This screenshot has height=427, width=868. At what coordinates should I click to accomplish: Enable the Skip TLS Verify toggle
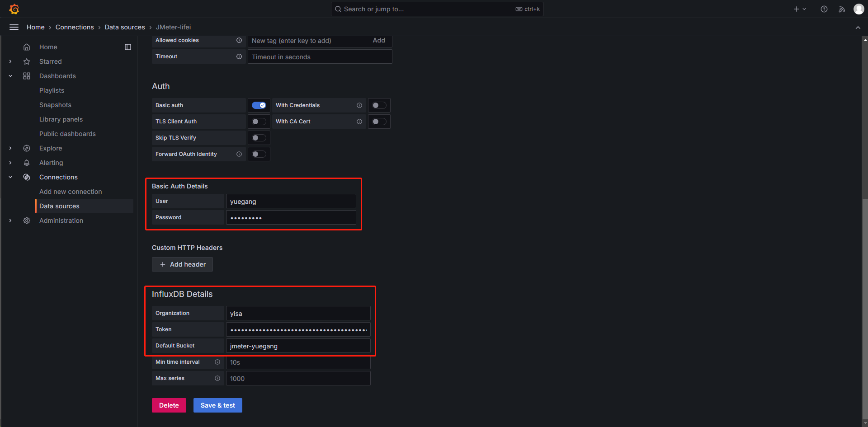tap(259, 138)
